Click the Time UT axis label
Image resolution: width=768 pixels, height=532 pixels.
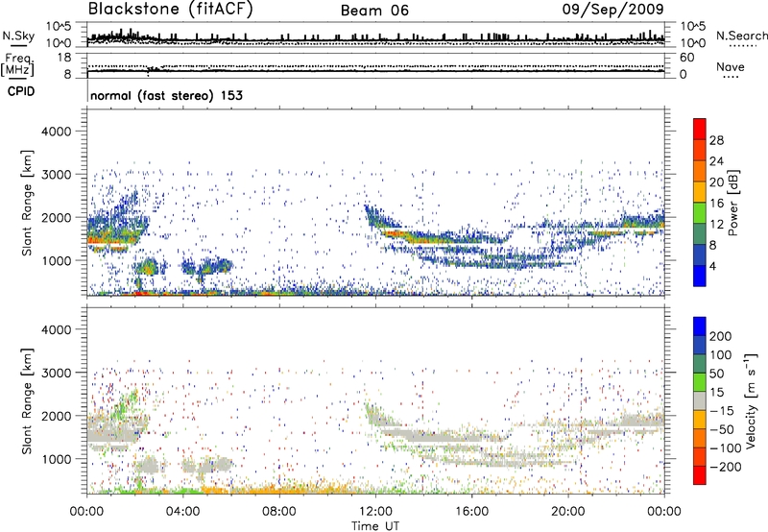point(375,526)
